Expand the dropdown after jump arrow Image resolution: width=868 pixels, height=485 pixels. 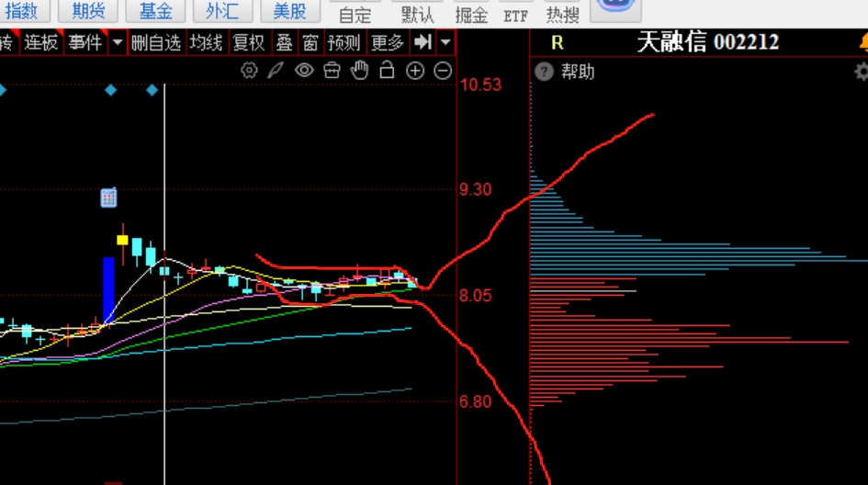tap(445, 42)
